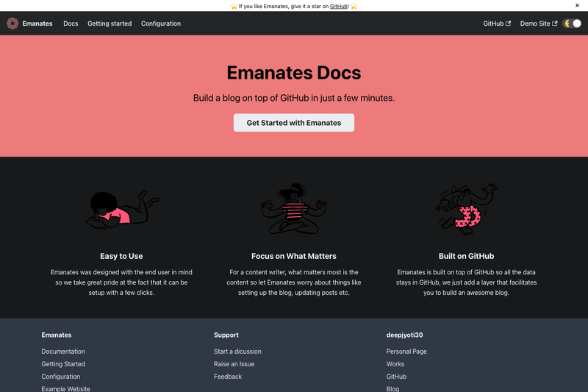Click the tagline about building a blog
The image size is (588, 392).
(x=293, y=98)
